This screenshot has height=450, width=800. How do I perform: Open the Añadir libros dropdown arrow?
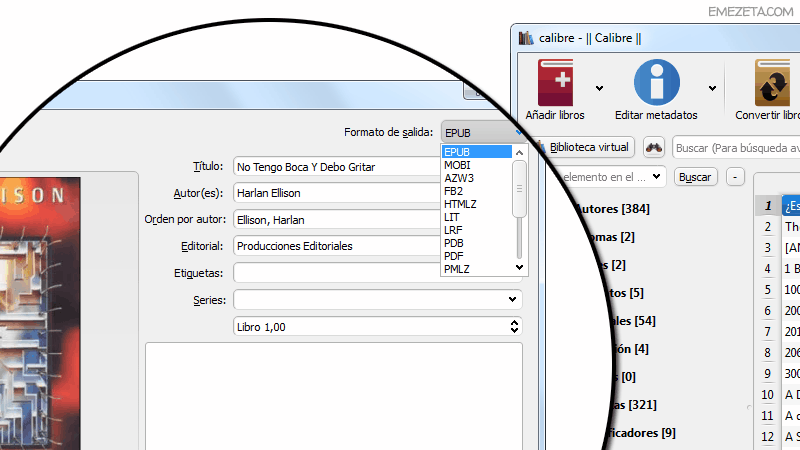click(599, 88)
